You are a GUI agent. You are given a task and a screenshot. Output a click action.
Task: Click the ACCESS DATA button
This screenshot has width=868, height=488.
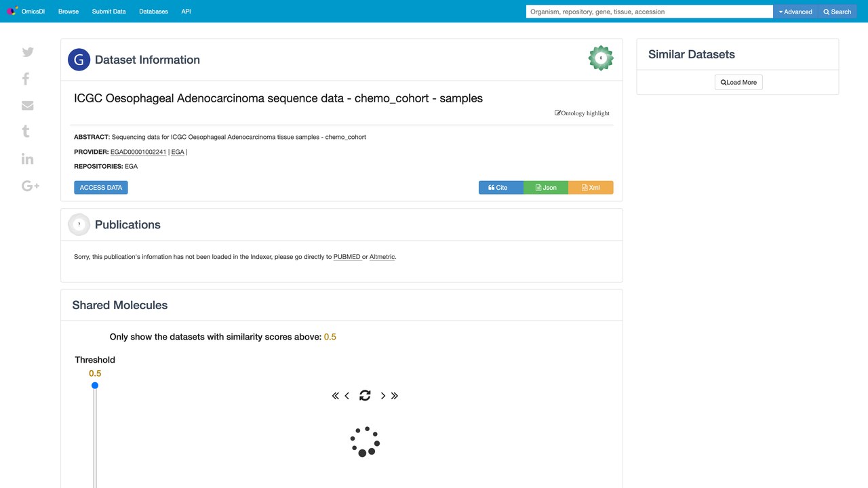(101, 187)
